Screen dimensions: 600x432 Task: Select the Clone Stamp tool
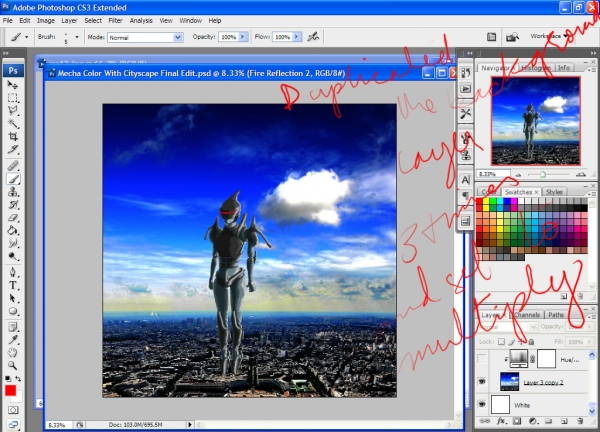[x=13, y=192]
